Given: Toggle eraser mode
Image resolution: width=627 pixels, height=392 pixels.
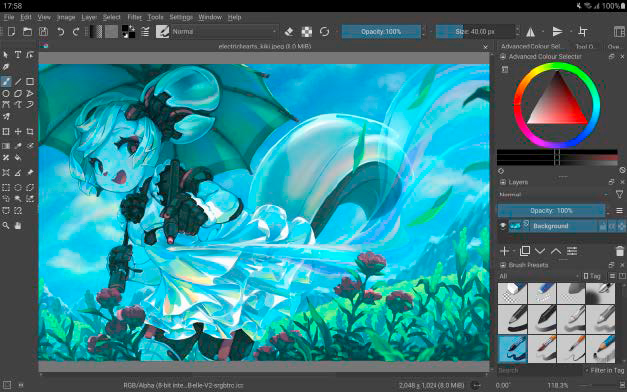Looking at the screenshot, I should pos(289,32).
